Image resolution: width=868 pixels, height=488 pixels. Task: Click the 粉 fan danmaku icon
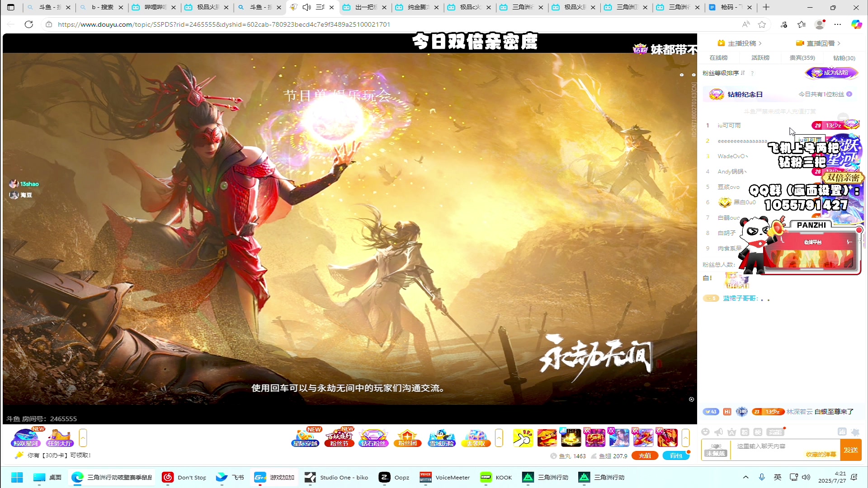[x=745, y=432]
